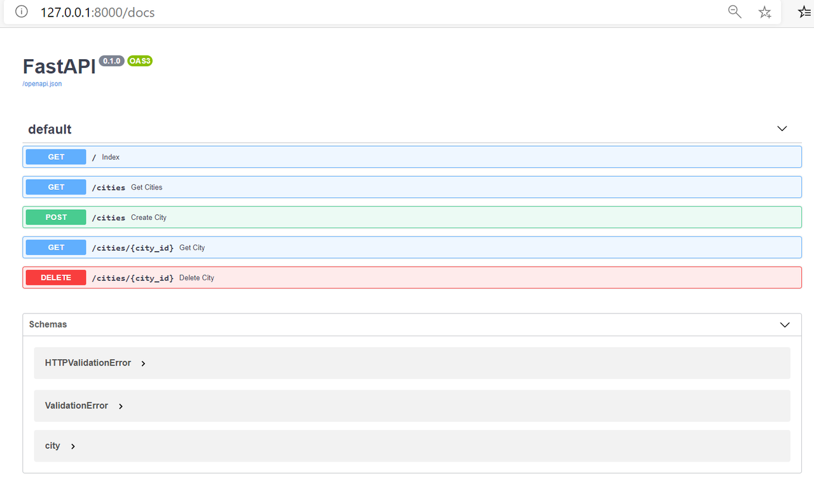
Task: Expand the city schema arrow
Action: [x=73, y=446]
